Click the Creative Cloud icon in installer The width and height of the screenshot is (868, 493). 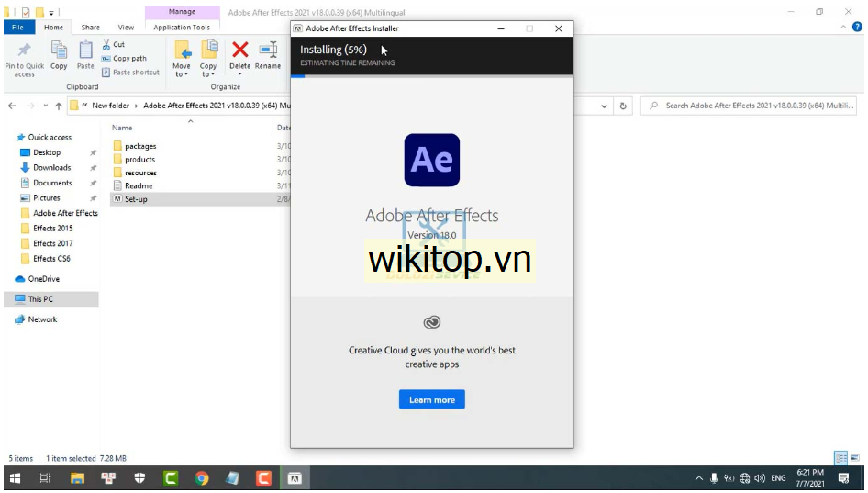click(432, 322)
